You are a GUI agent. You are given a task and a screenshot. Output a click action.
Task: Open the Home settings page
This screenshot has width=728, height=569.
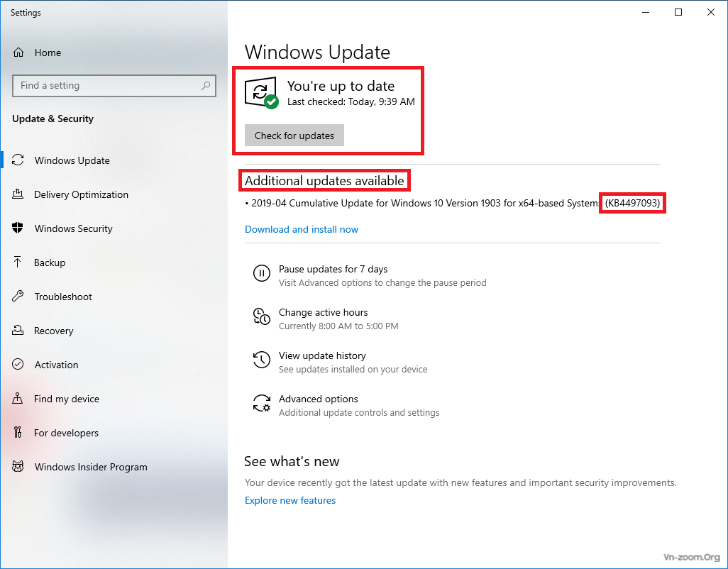(x=48, y=53)
